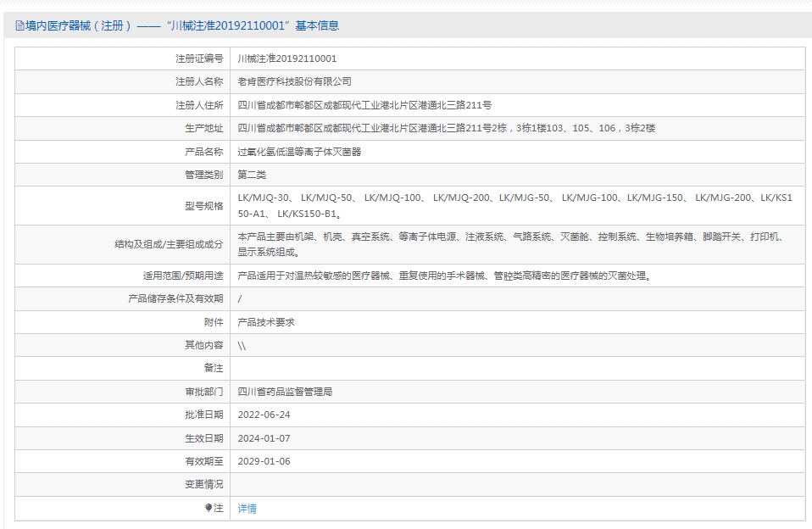Click expiry date 2029-01-06

click(264, 461)
